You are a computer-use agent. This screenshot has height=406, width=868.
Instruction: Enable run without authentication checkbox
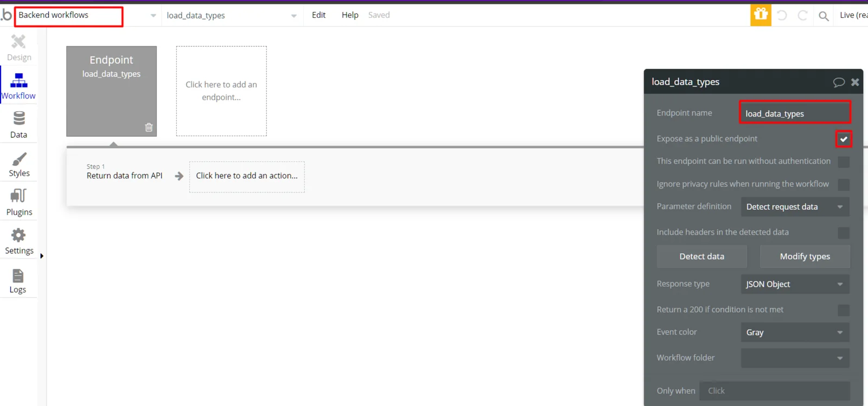844,162
